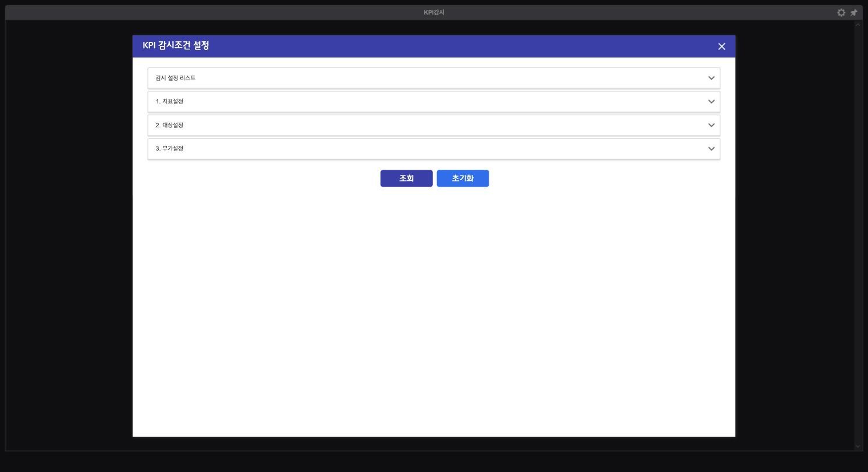The width and height of the screenshot is (868, 472).
Task: Expand 2. 대상설정 using its chevron arrow
Action: [711, 125]
